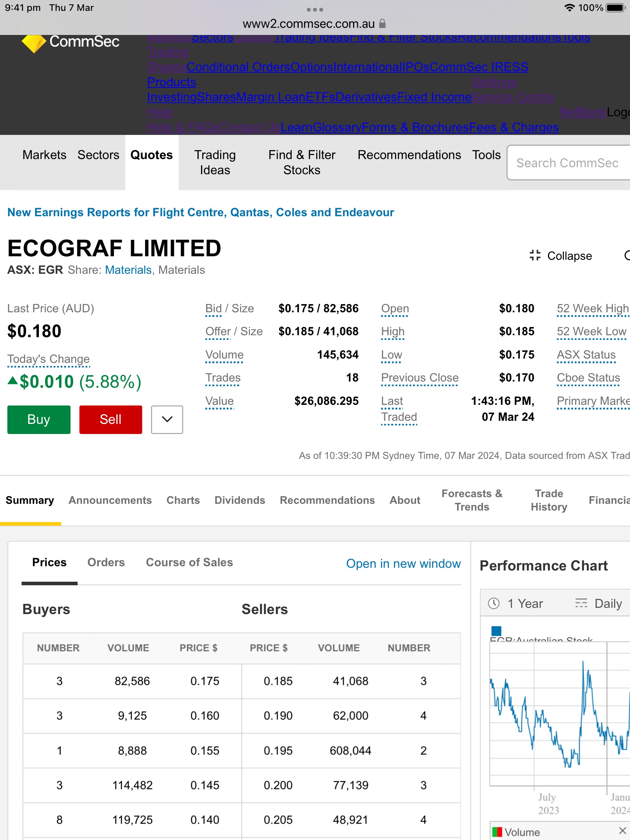
Task: Select the Course of Sales sub-tab
Action: pos(189,562)
